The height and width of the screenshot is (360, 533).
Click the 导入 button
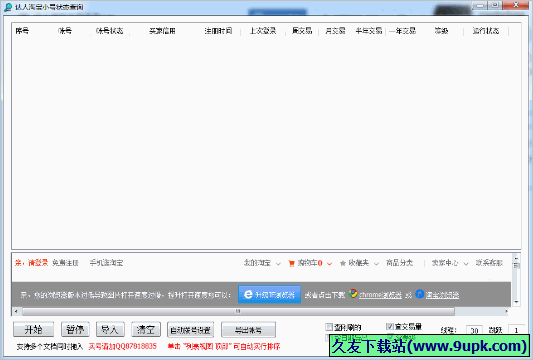point(110,329)
